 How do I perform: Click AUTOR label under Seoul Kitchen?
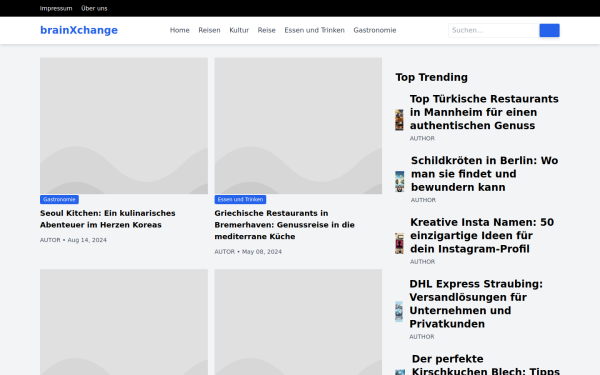pos(50,240)
